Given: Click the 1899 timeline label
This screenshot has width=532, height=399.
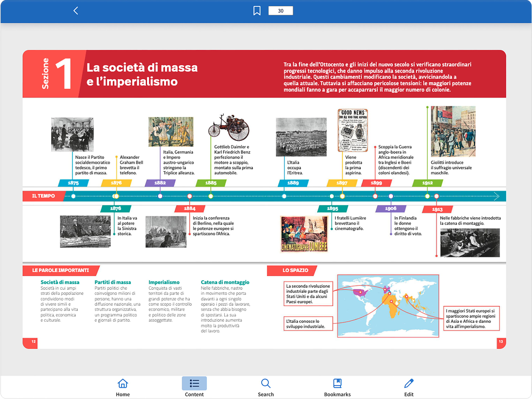Looking at the screenshot, I should point(376,183).
